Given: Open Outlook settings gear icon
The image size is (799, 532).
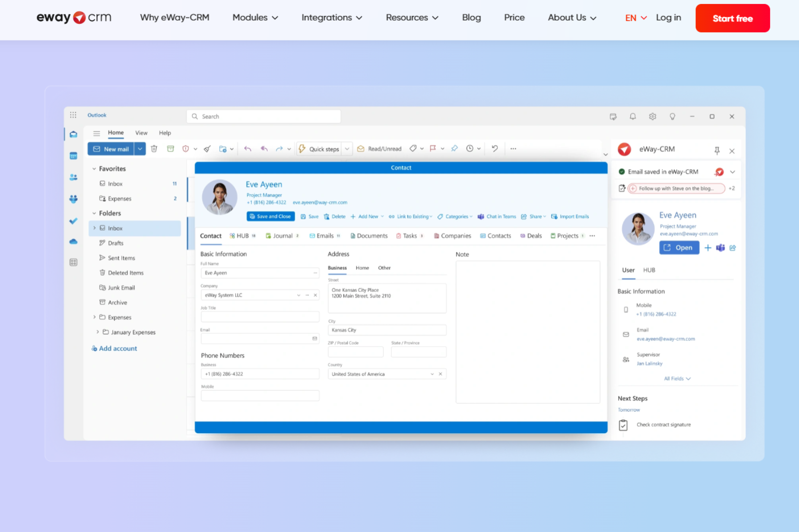Looking at the screenshot, I should [653, 116].
